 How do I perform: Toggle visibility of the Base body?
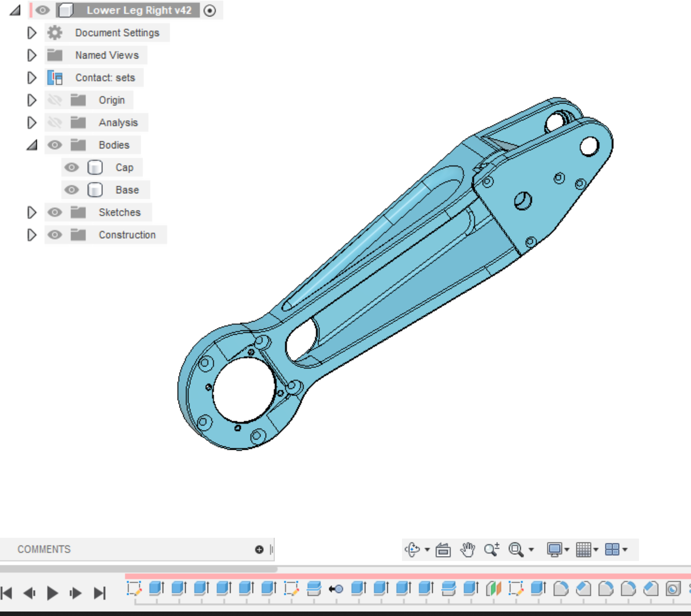tap(72, 190)
